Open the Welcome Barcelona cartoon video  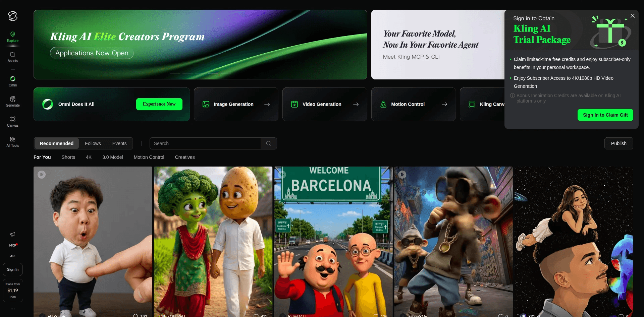pyautogui.click(x=333, y=242)
